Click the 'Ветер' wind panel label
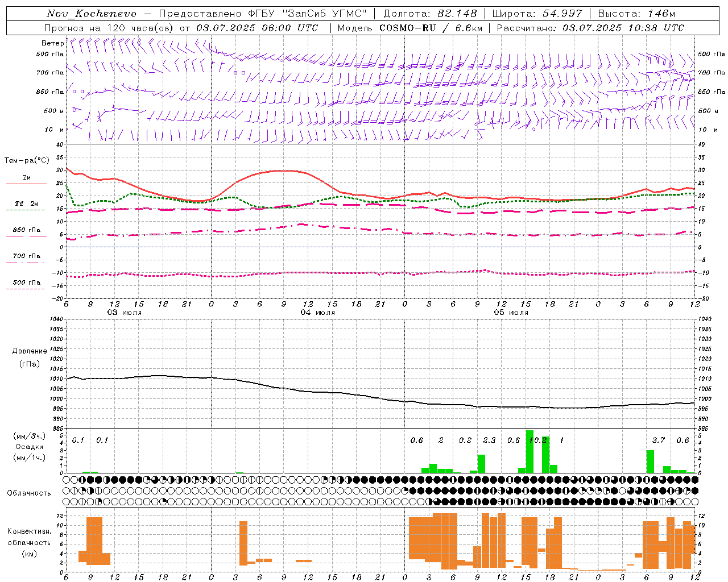Image resolution: width=728 pixels, height=582 pixels. pos(52,43)
